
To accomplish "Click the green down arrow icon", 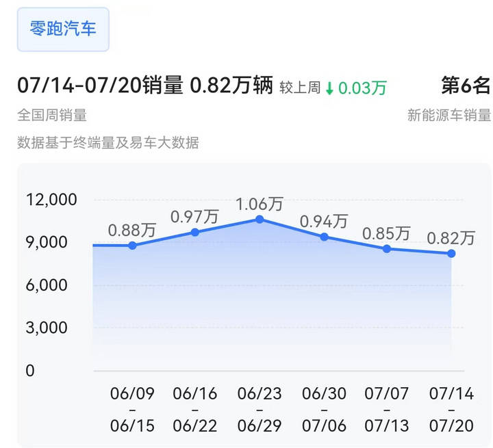I will tap(329, 88).
